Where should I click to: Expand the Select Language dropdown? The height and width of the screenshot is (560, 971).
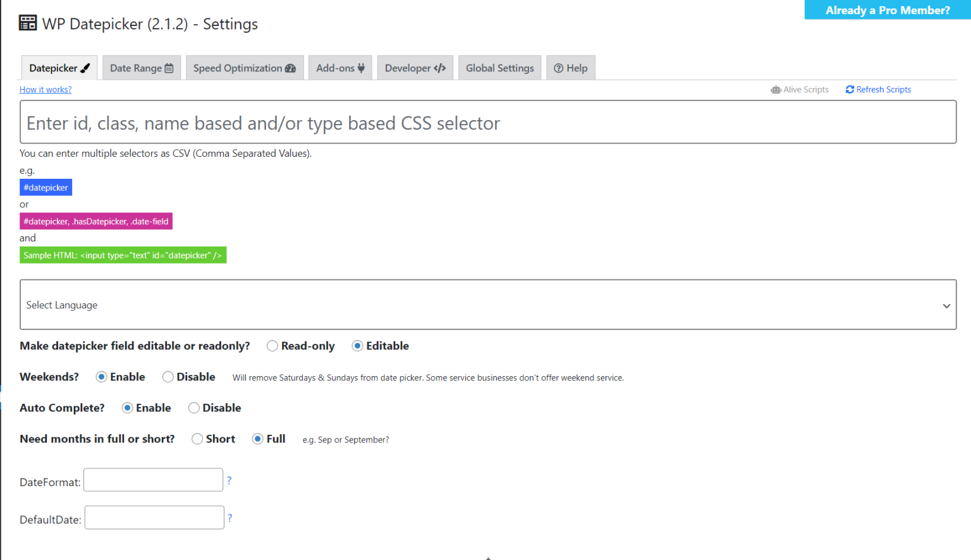487,305
